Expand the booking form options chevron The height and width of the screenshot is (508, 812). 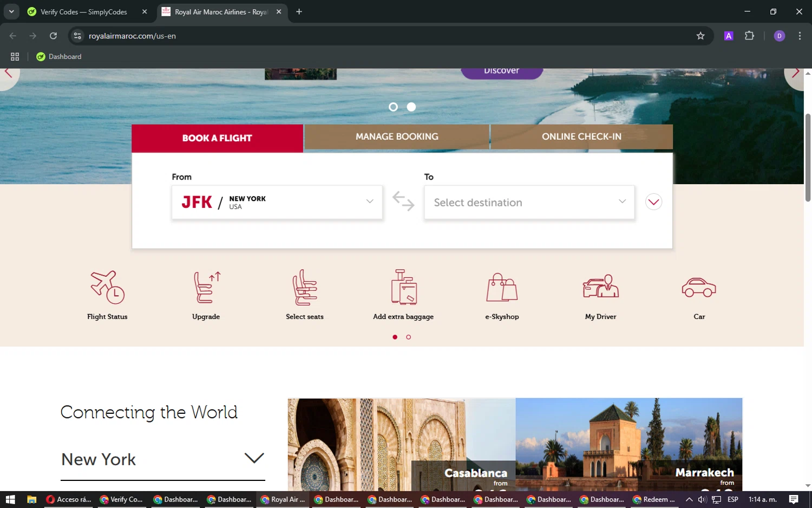653,202
